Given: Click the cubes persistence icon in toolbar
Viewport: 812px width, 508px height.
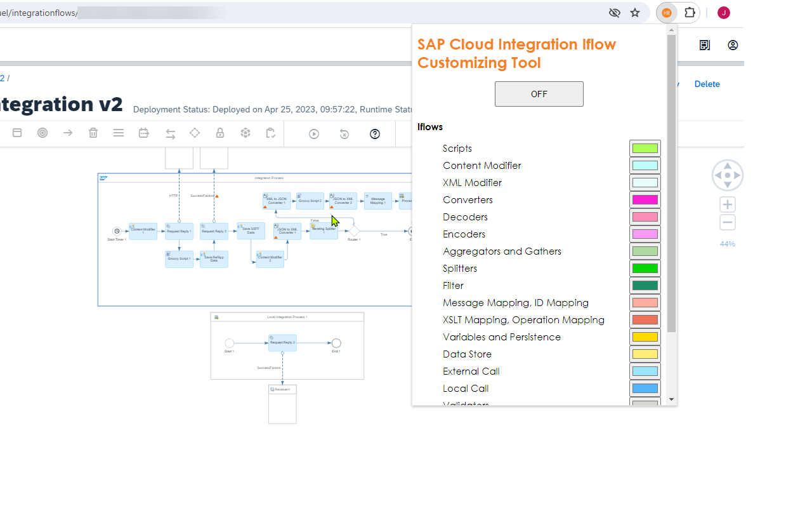Looking at the screenshot, I should point(246,133).
